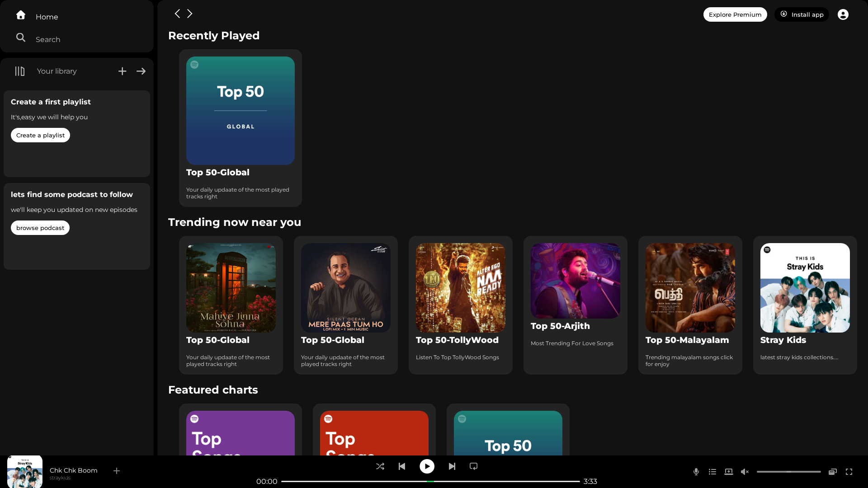Open the user profile icon

click(x=843, y=14)
